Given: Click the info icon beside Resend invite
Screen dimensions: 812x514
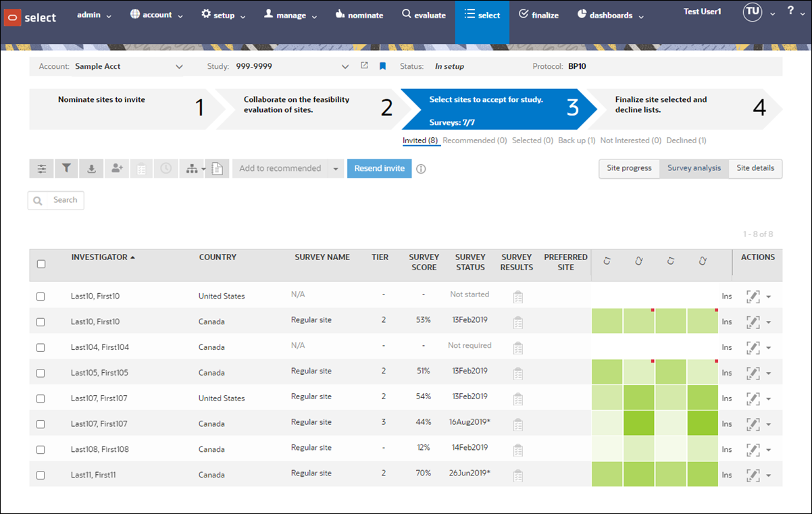Looking at the screenshot, I should tap(421, 169).
